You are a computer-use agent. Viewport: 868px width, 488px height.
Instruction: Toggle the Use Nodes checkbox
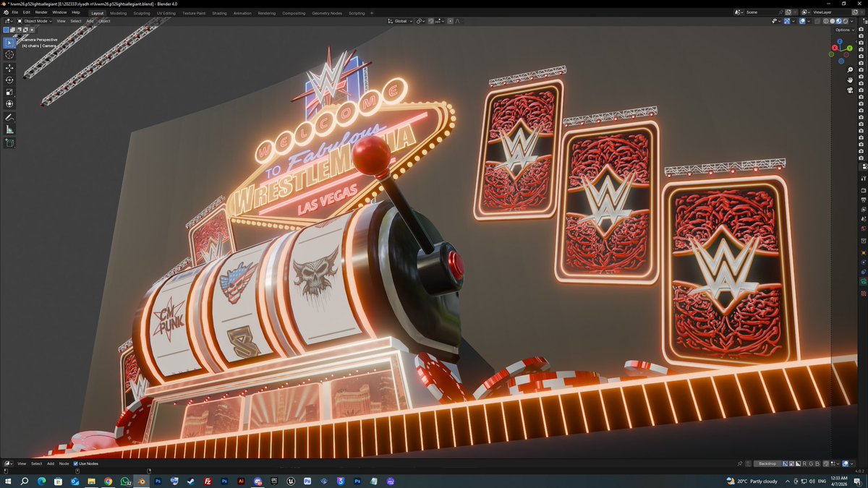pyautogui.click(x=75, y=463)
